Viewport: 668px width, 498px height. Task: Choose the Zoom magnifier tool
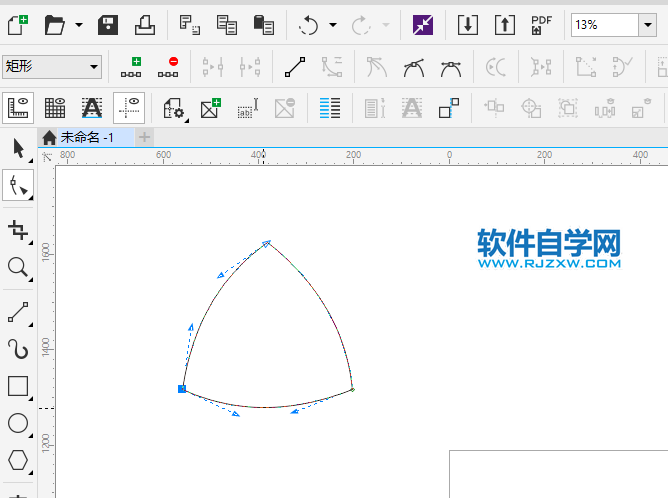pos(18,267)
